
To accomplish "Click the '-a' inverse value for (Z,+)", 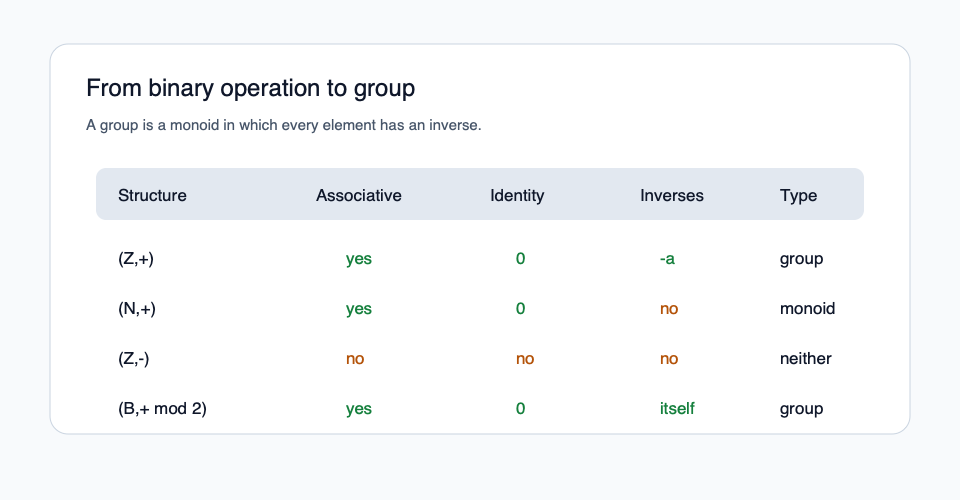I will (x=667, y=259).
